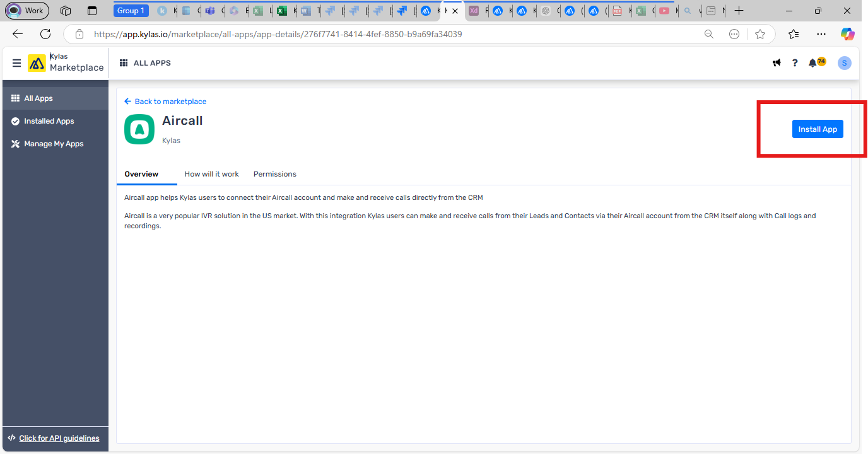The width and height of the screenshot is (868, 454).
Task: Switch to the Permissions tab
Action: point(274,174)
